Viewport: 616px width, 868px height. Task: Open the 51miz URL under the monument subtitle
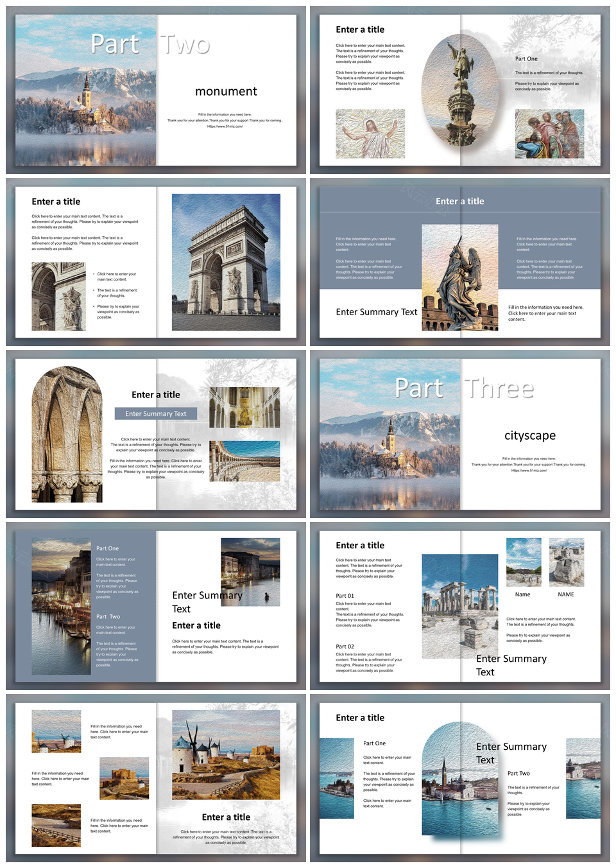tap(225, 126)
